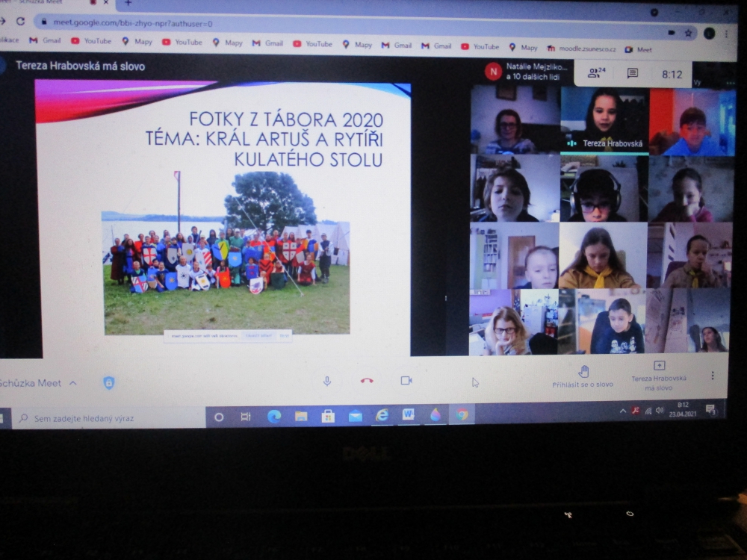Open volume control tray icon
The image size is (747, 560).
click(x=660, y=410)
